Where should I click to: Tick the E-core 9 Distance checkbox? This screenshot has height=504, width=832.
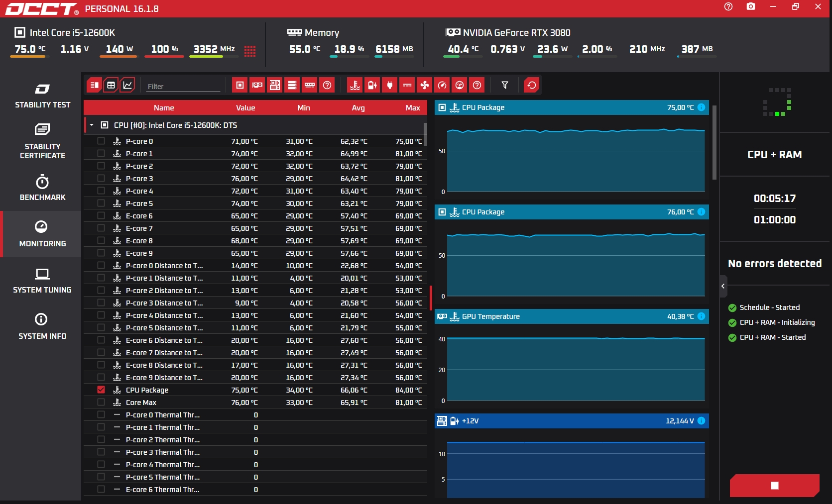[101, 378]
